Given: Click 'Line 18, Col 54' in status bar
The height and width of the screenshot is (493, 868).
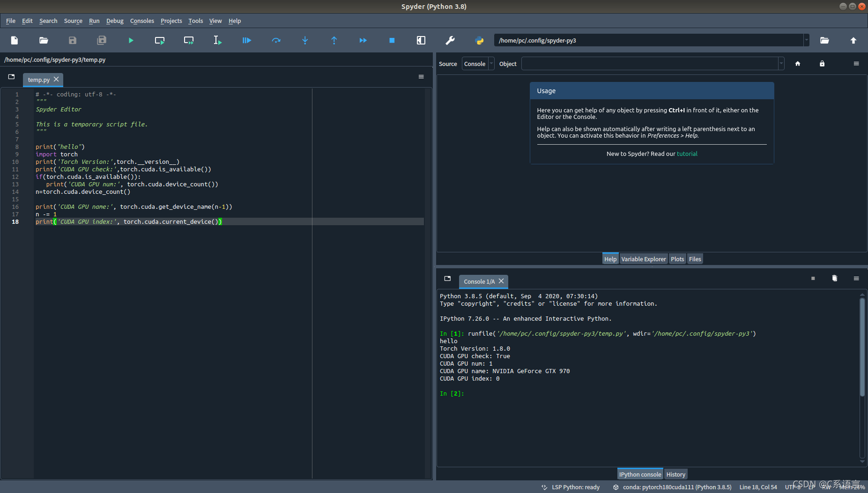Looking at the screenshot, I should (x=758, y=487).
